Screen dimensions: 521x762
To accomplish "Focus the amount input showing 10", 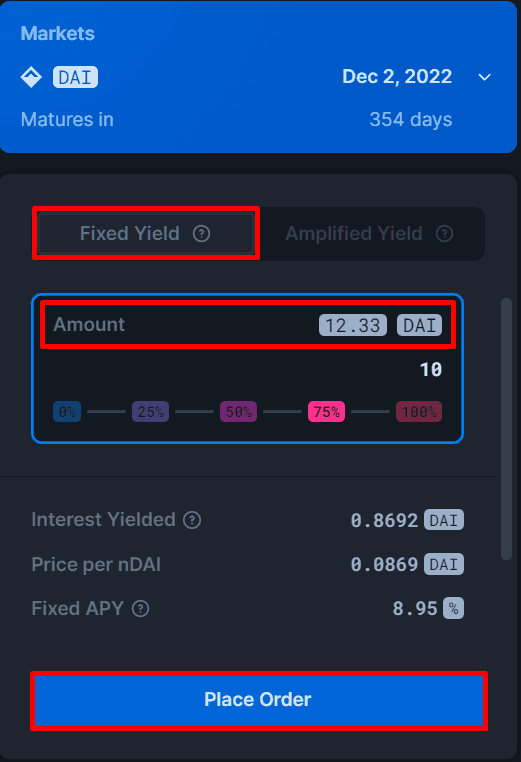I will [x=248, y=369].
